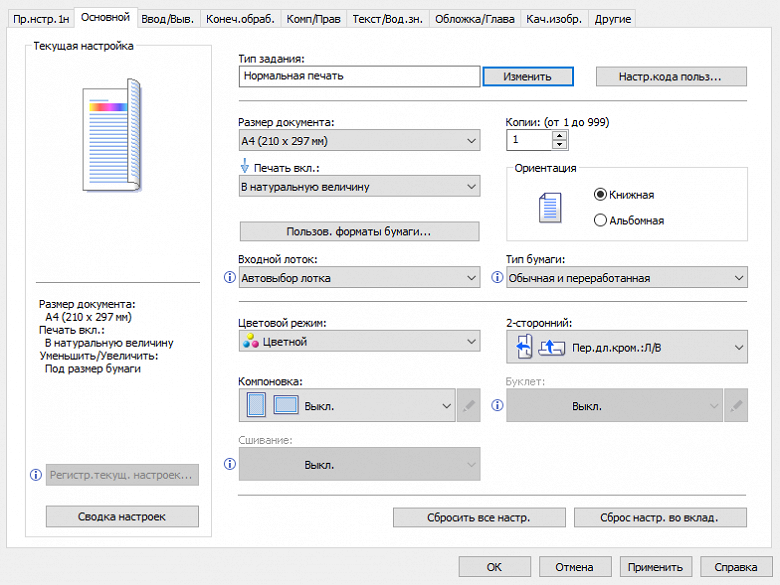Click the Копии number input field
Image resolution: width=780 pixels, height=585 pixels.
click(528, 141)
